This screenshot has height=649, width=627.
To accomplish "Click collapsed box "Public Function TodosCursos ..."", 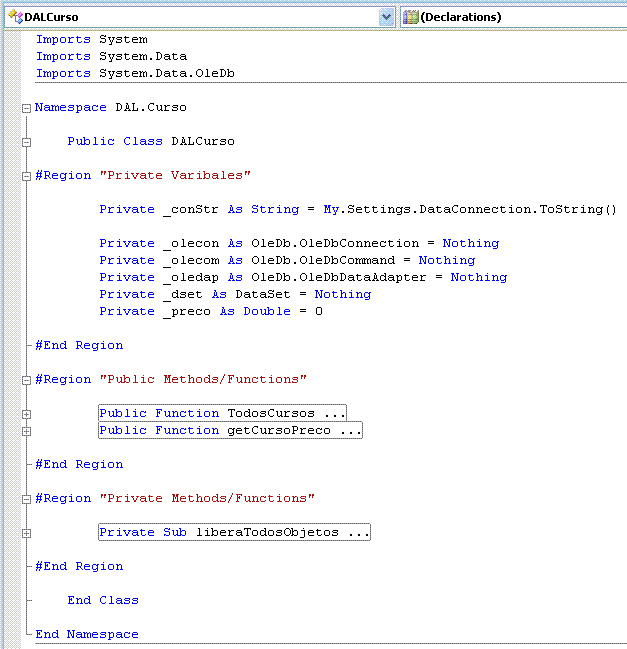I will 222,413.
